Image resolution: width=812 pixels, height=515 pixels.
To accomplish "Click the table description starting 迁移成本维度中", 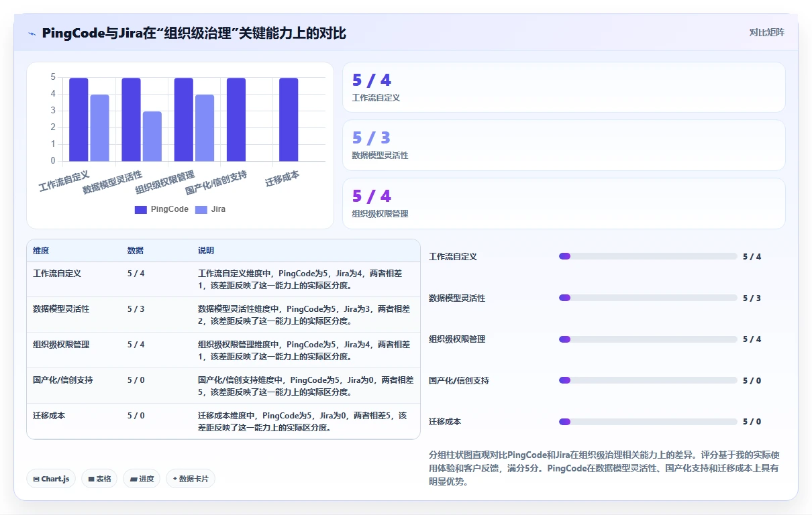I will pyautogui.click(x=303, y=422).
